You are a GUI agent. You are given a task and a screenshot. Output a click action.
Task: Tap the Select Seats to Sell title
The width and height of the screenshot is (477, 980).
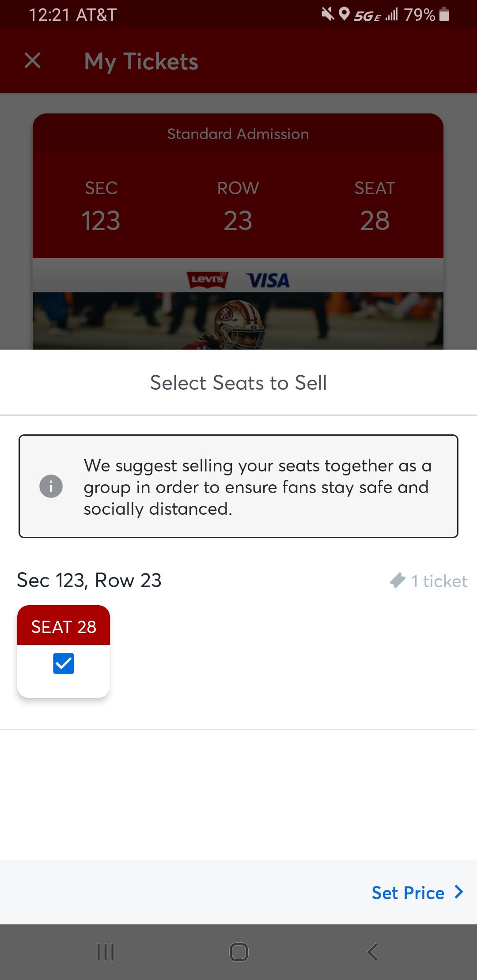[238, 383]
